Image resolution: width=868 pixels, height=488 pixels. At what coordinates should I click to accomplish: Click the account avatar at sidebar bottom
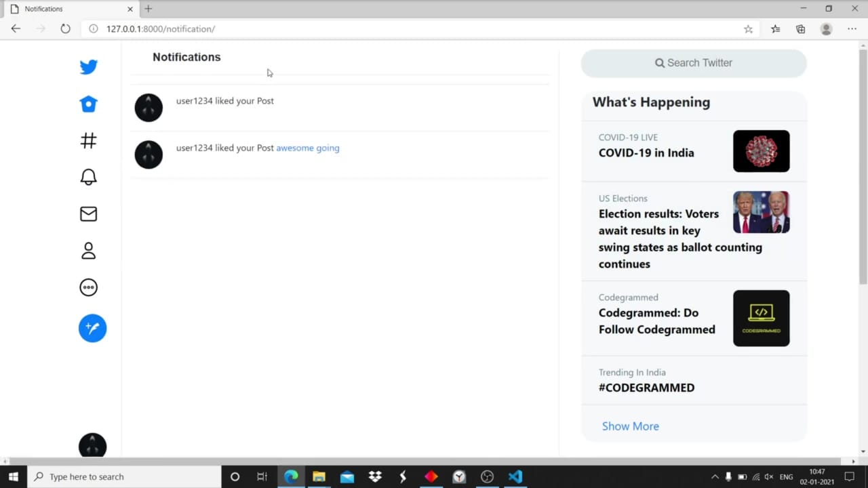(92, 445)
